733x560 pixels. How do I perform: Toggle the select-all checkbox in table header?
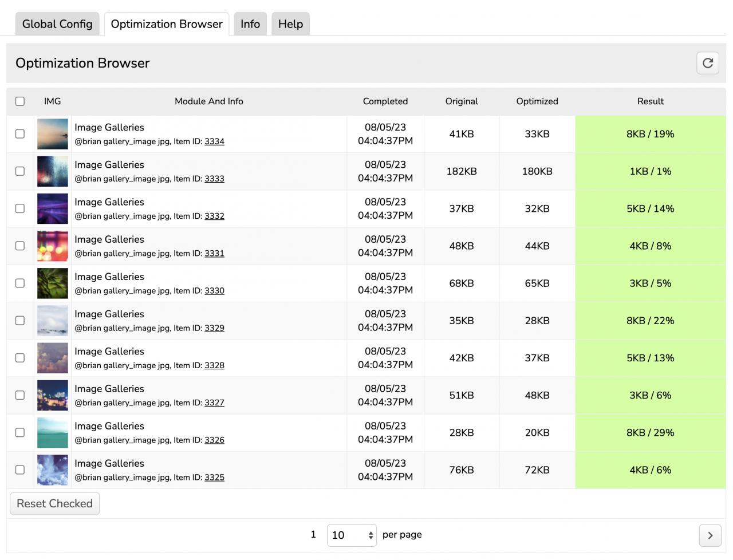(x=20, y=101)
